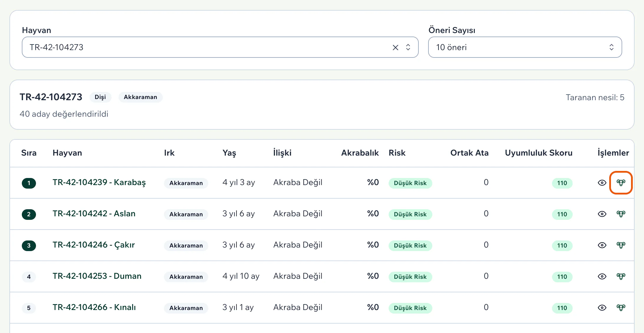The height and width of the screenshot is (333, 644).
Task: Open the TR-42-104239 - Karabaş link
Action: tap(99, 182)
